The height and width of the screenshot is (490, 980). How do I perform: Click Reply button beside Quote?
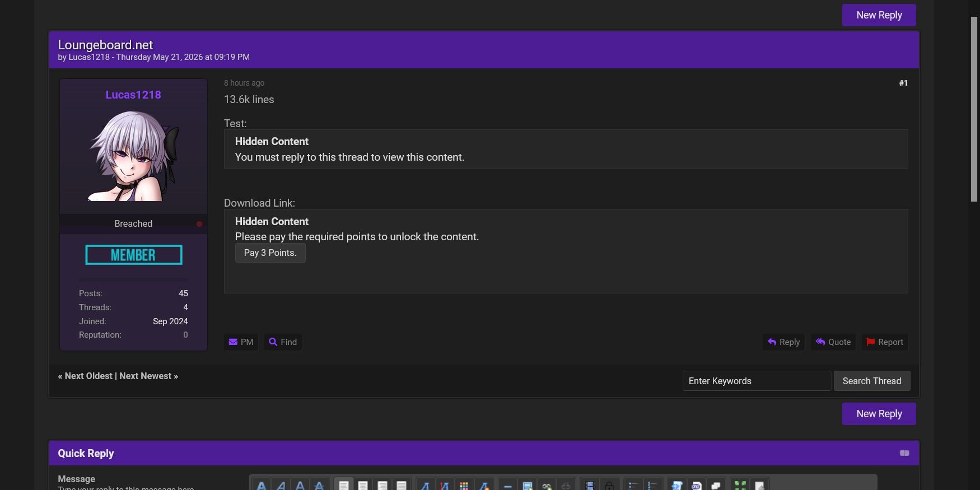click(783, 342)
